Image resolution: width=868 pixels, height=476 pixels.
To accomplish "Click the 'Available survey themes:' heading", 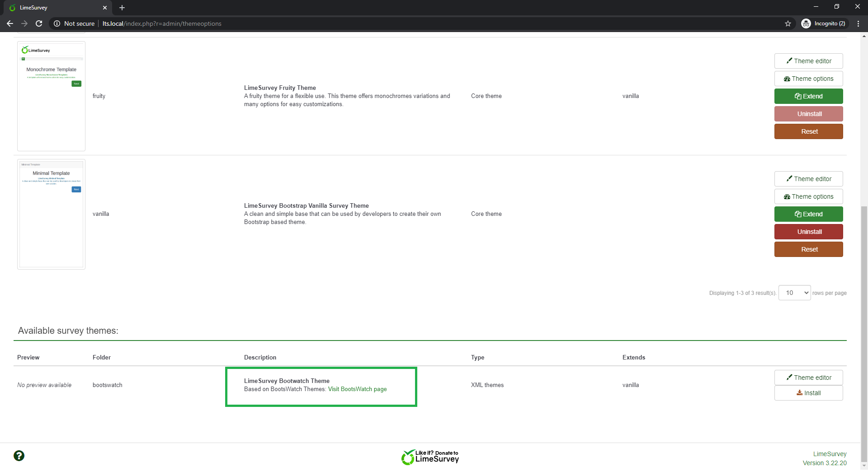I will click(x=68, y=331).
